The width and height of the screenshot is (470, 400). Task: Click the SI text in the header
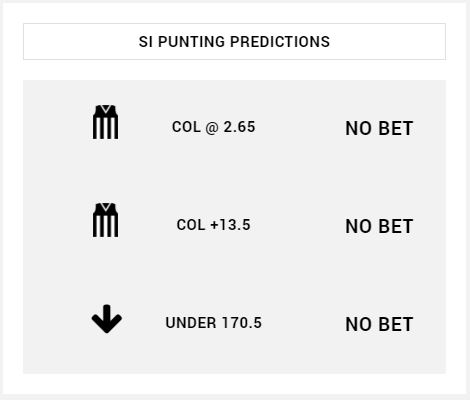(x=146, y=42)
